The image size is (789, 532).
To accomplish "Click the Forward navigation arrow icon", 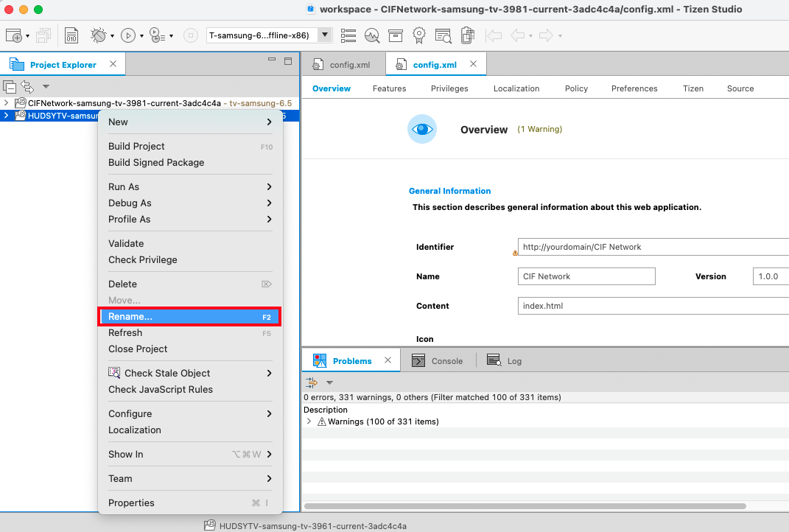I will tap(546, 35).
